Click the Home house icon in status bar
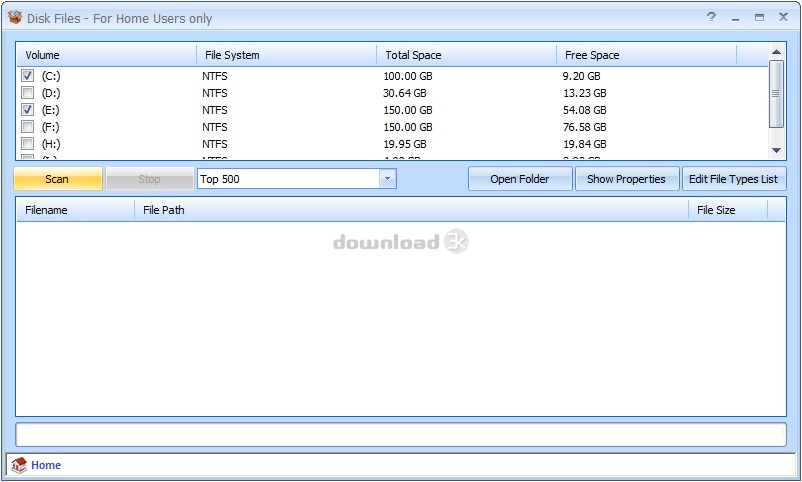This screenshot has height=482, width=802. pos(19,465)
